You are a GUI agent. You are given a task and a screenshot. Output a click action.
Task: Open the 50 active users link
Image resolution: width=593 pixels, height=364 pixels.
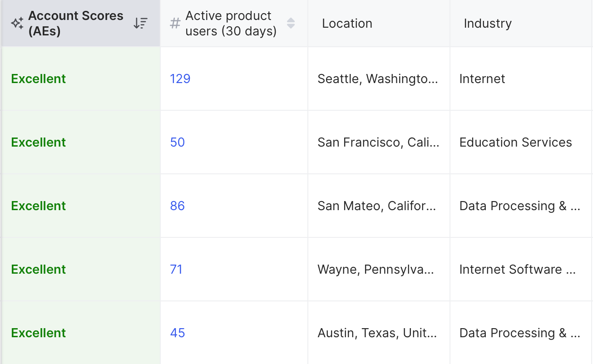178,143
